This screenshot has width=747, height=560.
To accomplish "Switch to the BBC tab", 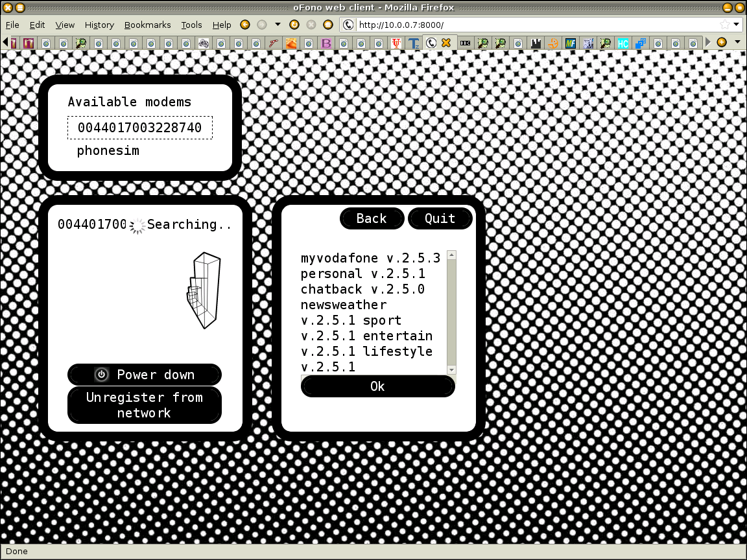I will point(465,43).
